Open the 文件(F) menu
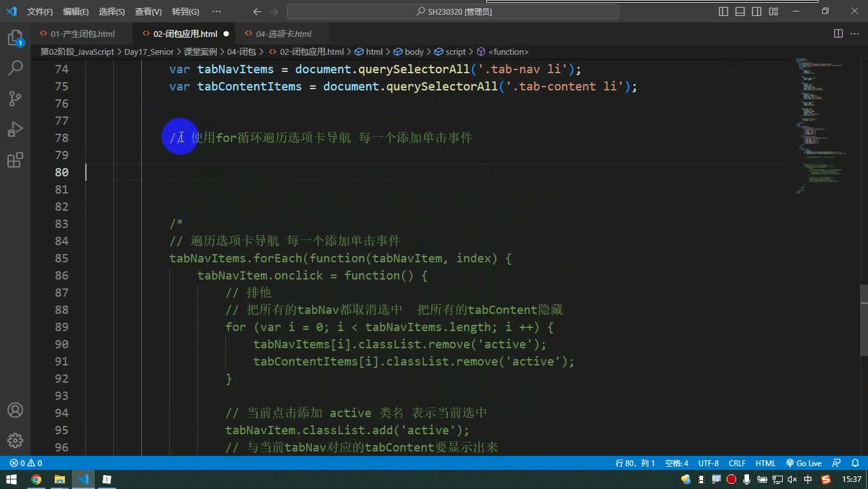The height and width of the screenshot is (489, 868). pos(40,11)
